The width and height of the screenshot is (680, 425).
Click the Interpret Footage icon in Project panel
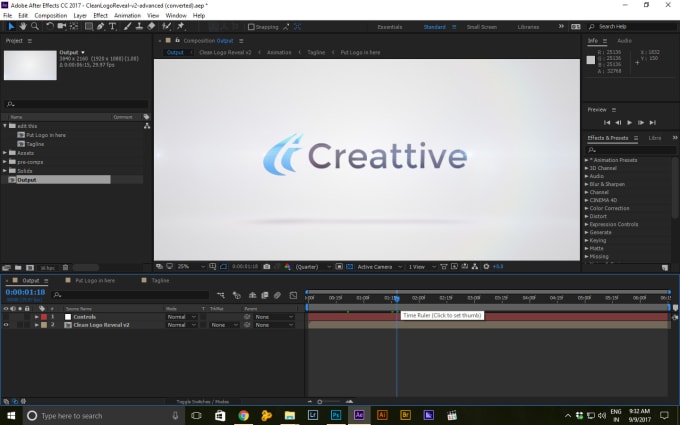7,268
